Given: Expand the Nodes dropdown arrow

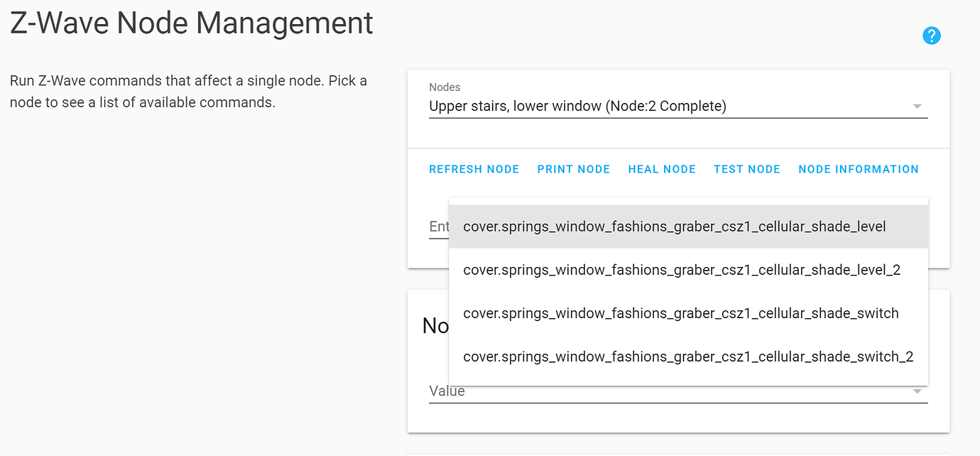Looking at the screenshot, I should point(917,107).
